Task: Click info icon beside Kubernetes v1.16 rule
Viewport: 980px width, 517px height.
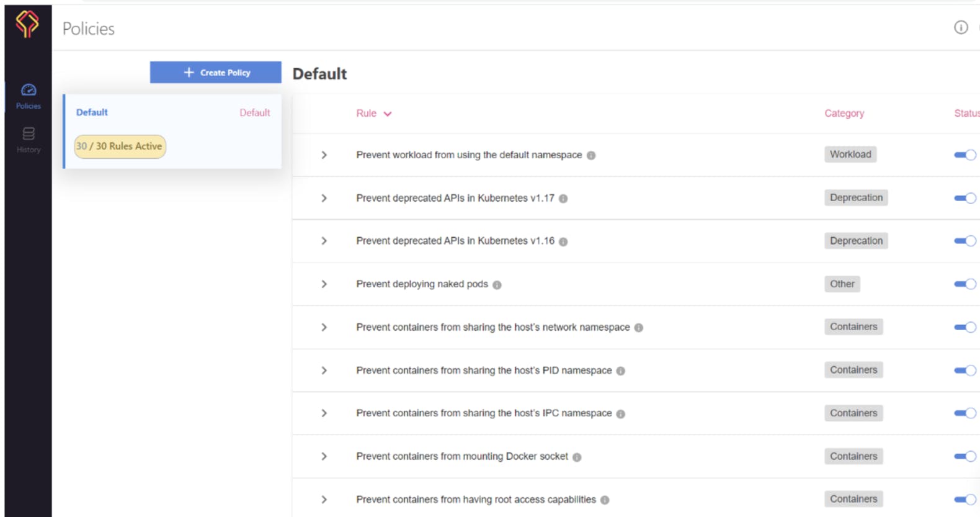Action: [563, 241]
